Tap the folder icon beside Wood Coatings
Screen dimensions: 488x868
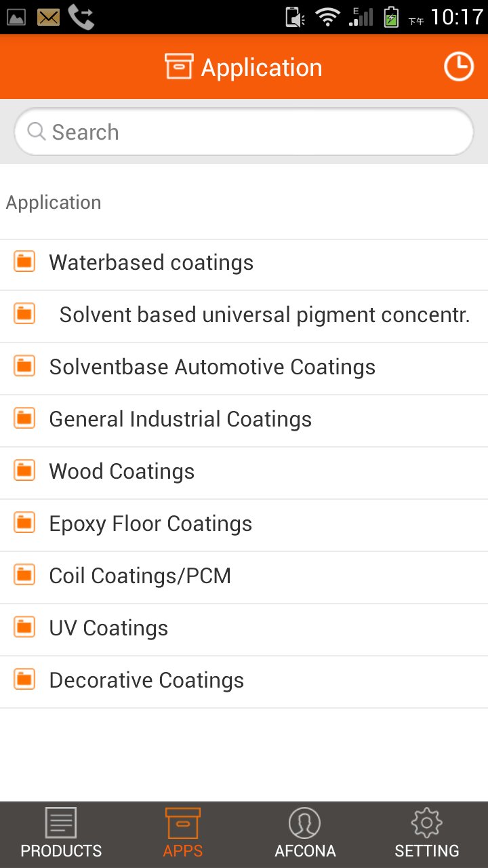25,470
